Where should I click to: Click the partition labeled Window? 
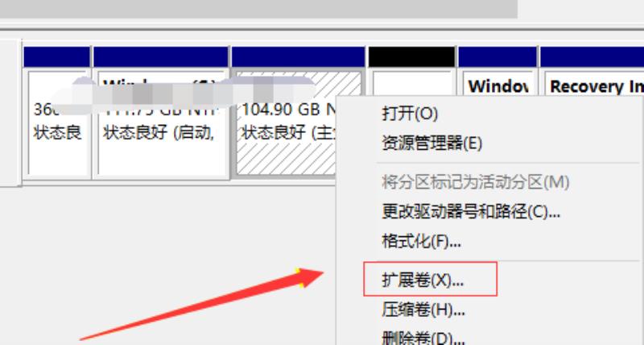497,84
